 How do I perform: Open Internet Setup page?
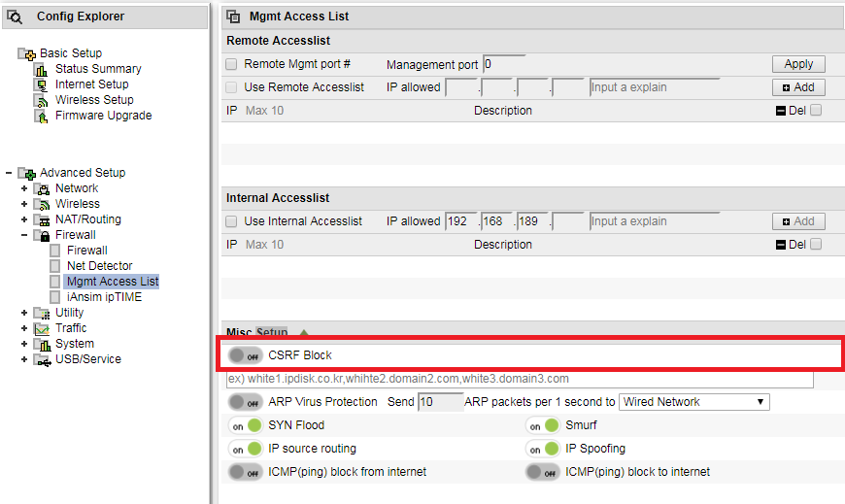[92, 84]
